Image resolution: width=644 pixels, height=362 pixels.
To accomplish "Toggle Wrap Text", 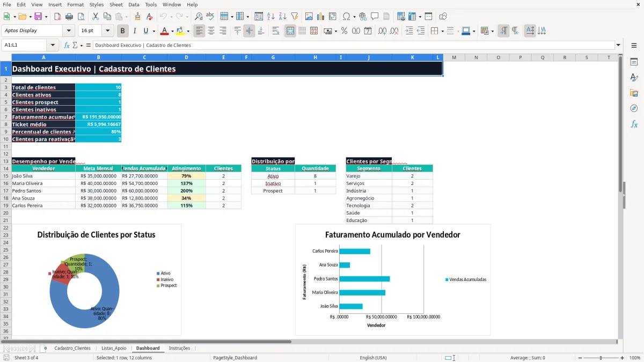I will [x=276, y=31].
